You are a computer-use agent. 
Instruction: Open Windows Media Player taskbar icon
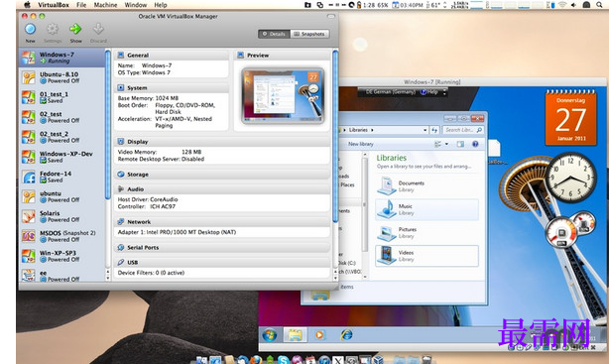(x=319, y=334)
